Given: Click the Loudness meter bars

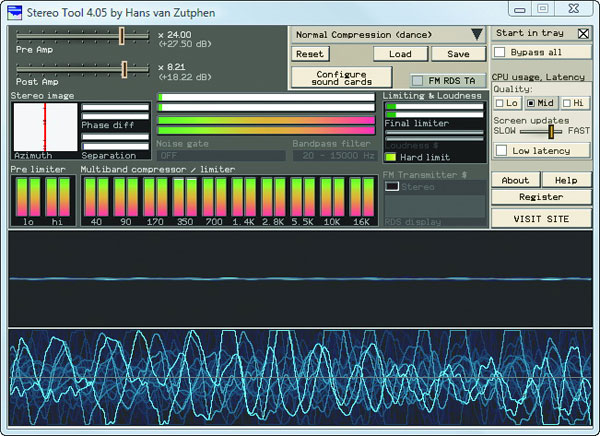Looking at the screenshot, I should click(435, 136).
